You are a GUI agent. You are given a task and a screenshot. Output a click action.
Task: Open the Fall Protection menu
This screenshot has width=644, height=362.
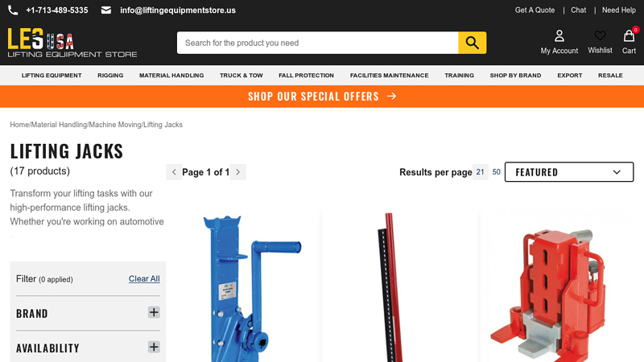306,76
